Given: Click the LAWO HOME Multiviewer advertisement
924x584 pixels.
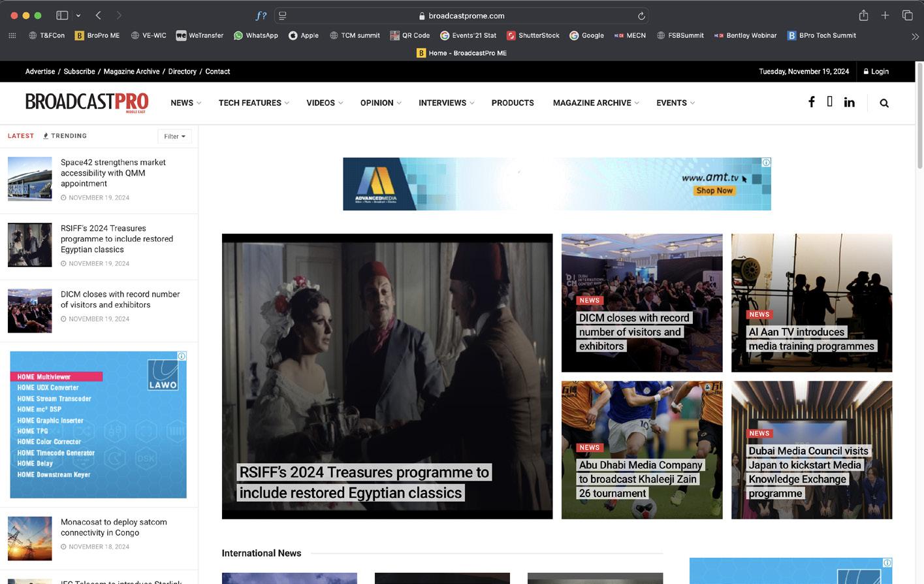Looking at the screenshot, I should coord(98,425).
